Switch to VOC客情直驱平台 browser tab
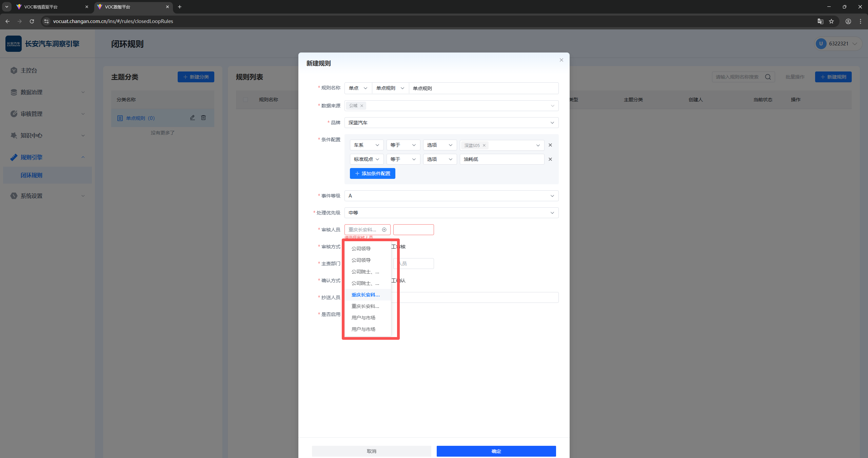This screenshot has height=458, width=868. tap(41, 7)
